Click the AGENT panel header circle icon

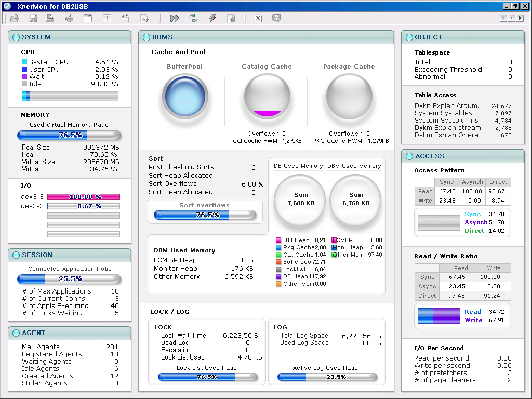[16, 333]
